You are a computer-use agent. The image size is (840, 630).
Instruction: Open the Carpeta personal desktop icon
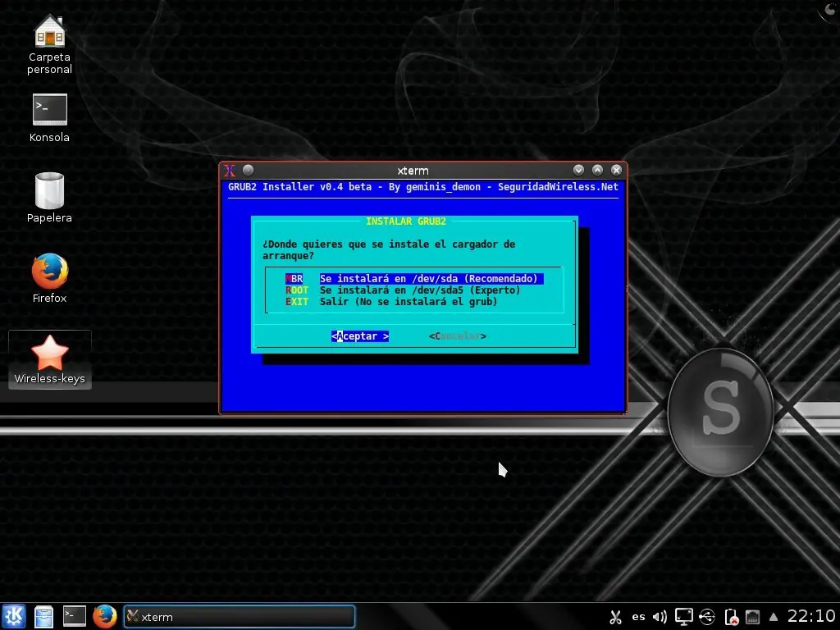coord(49,44)
